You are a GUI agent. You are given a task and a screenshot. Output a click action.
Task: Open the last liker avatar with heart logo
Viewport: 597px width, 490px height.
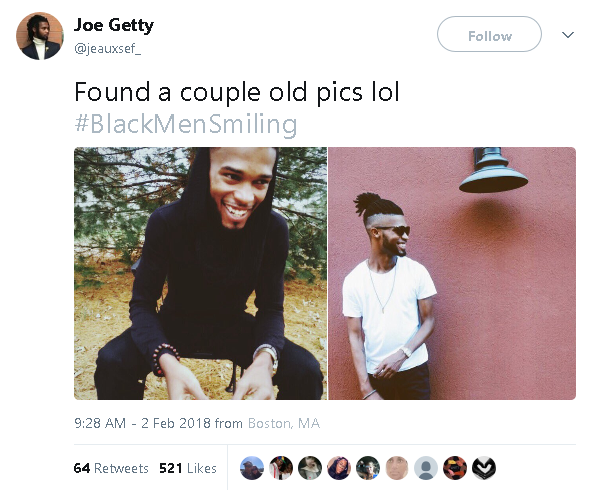484,468
